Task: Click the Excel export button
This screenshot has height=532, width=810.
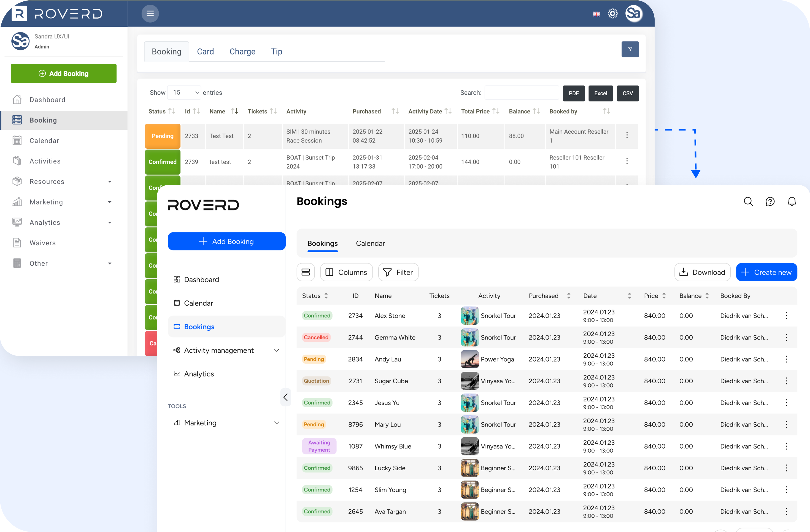Action: point(600,93)
